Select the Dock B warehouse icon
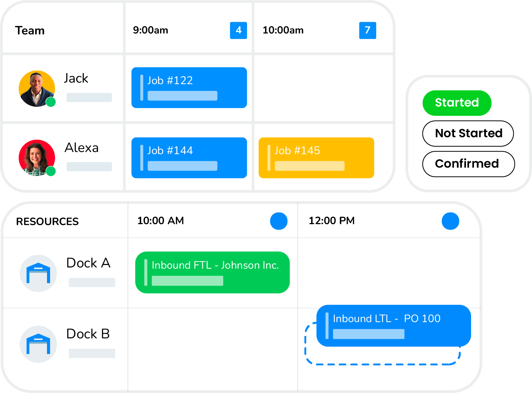 pyautogui.click(x=38, y=344)
